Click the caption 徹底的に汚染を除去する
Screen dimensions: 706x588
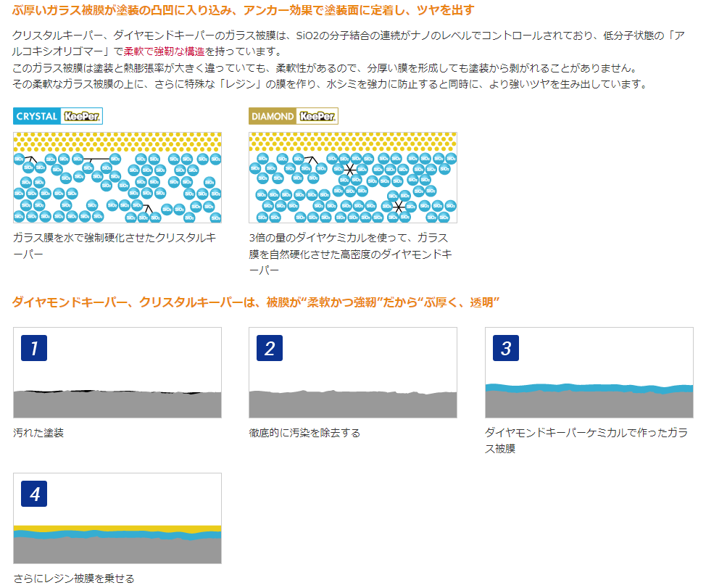coord(304,433)
